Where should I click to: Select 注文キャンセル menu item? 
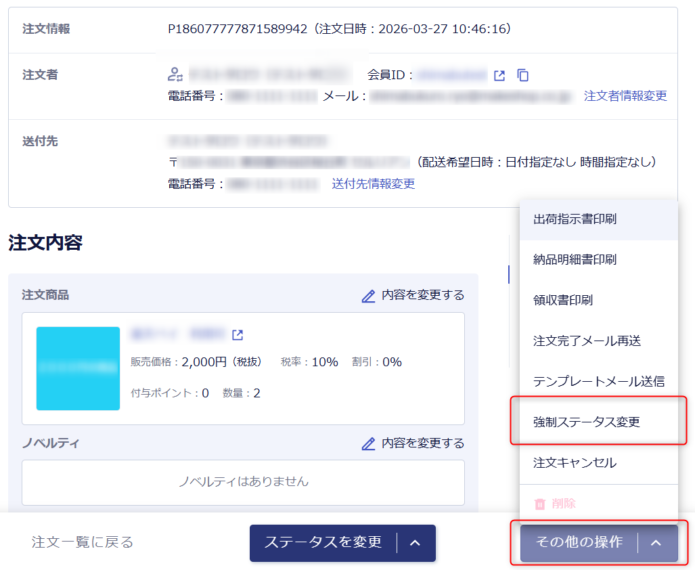point(574,463)
